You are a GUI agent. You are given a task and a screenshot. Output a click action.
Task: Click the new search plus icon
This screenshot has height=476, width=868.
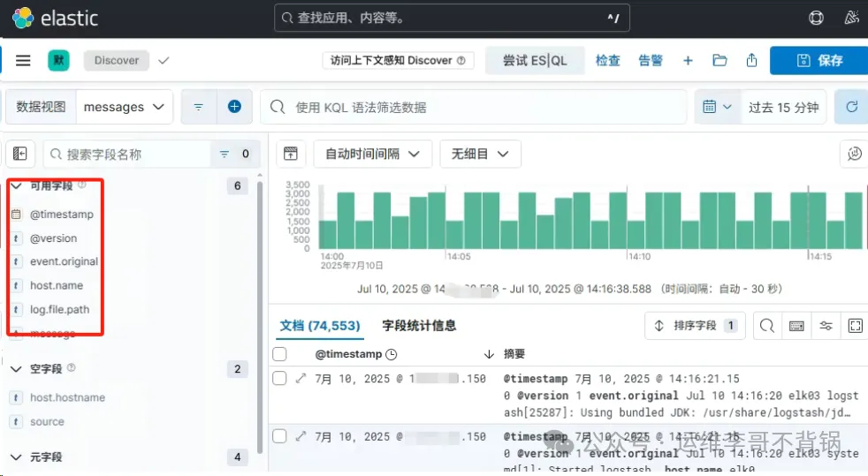[688, 60]
